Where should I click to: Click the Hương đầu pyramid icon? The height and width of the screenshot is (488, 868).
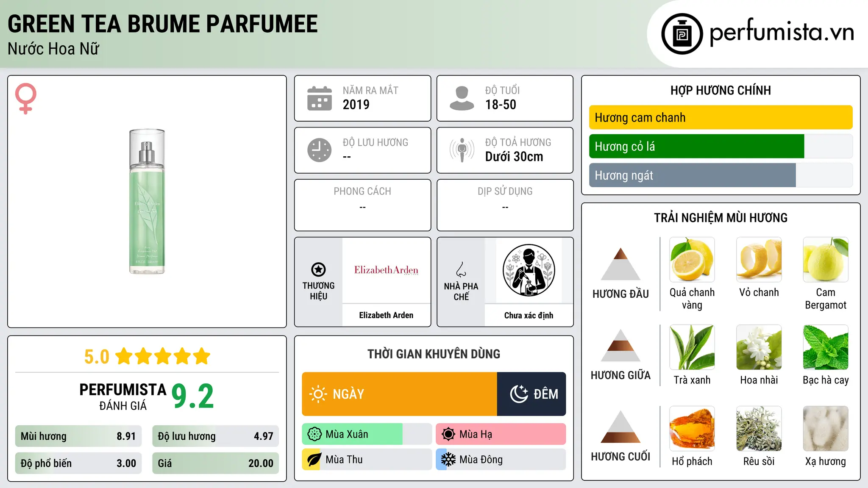tap(620, 264)
